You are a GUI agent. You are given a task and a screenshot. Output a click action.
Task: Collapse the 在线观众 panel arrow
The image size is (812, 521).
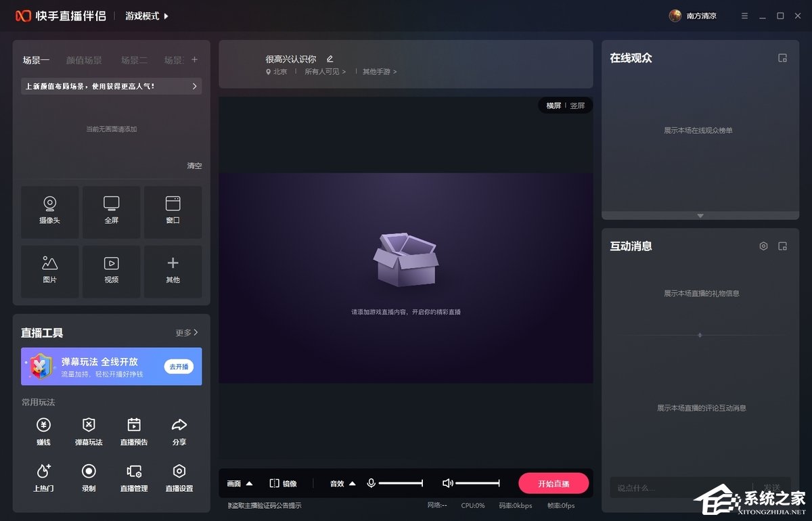tap(700, 216)
